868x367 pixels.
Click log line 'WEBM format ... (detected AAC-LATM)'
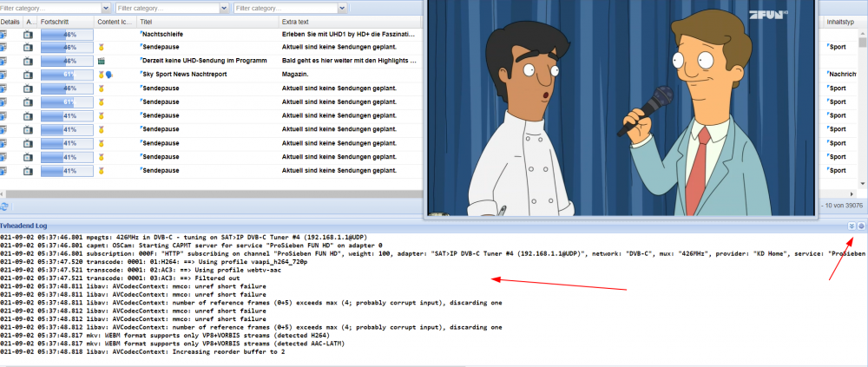click(172, 344)
